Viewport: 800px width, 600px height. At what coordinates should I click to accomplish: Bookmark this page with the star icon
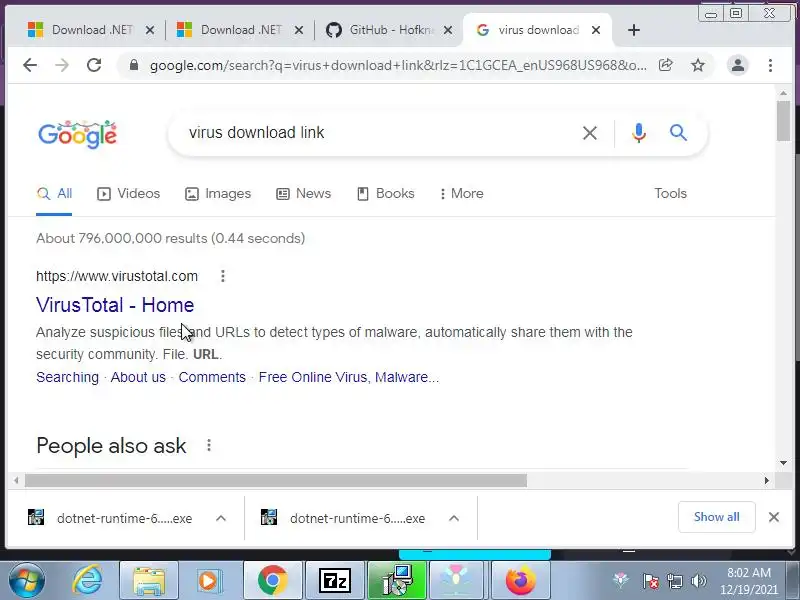coord(697,65)
